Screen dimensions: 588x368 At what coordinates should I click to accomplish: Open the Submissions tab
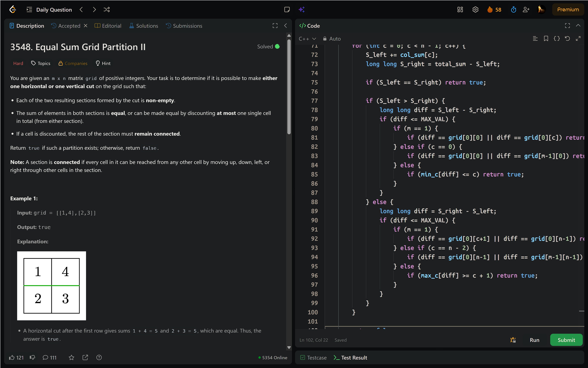click(x=184, y=26)
